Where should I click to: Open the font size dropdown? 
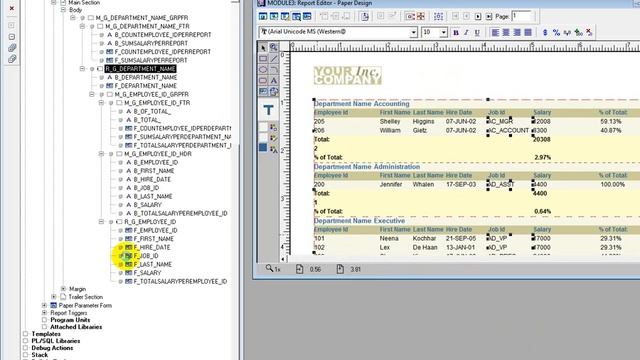click(443, 32)
